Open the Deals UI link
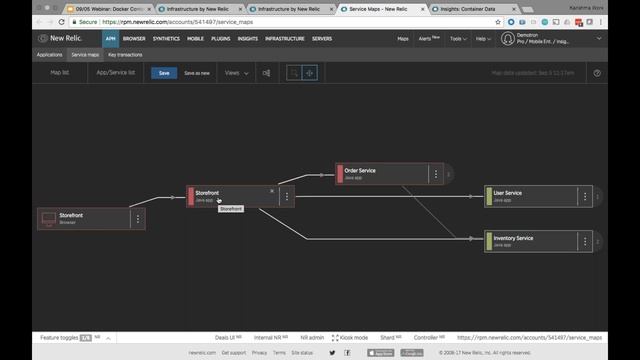Image resolution: width=640 pixels, height=360 pixels. 228,338
